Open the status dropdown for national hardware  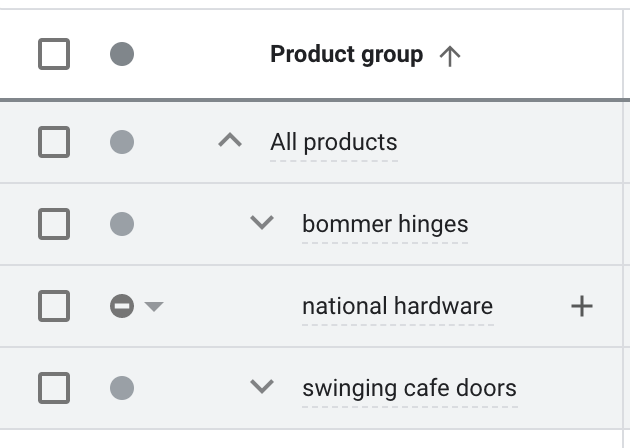coord(154,307)
